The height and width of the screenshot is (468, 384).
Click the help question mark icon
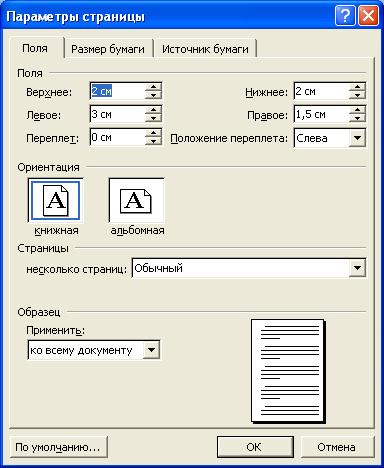345,16
